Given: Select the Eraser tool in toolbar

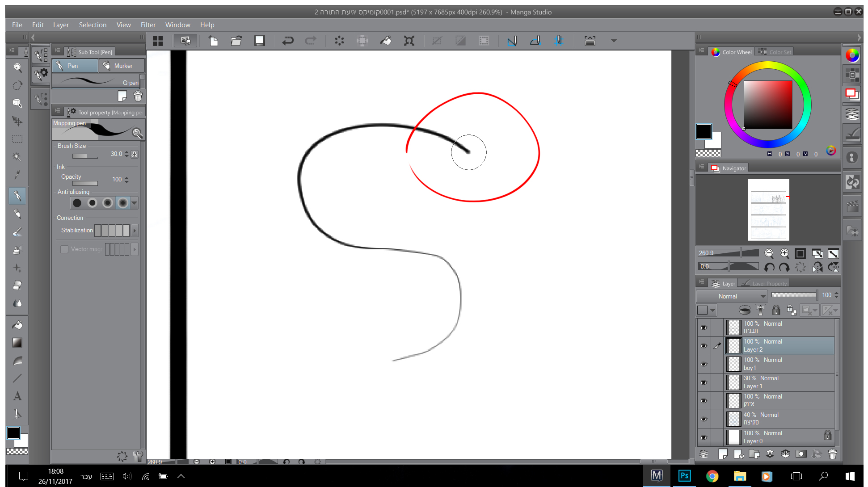Looking at the screenshot, I should 17,285.
